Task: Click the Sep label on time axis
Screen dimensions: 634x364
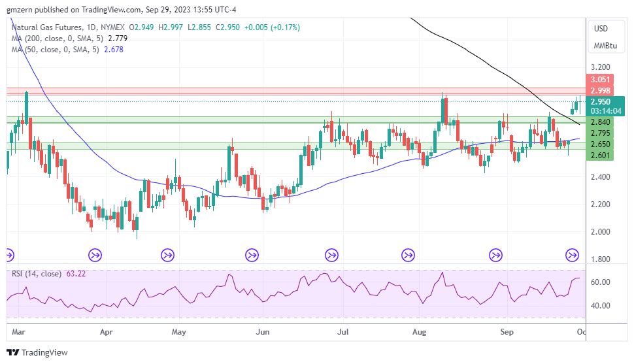Action: coord(507,332)
